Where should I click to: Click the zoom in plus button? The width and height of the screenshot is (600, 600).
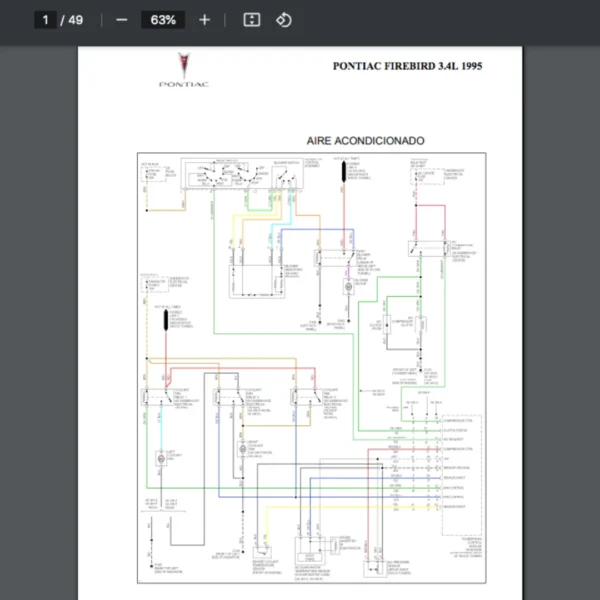[205, 20]
